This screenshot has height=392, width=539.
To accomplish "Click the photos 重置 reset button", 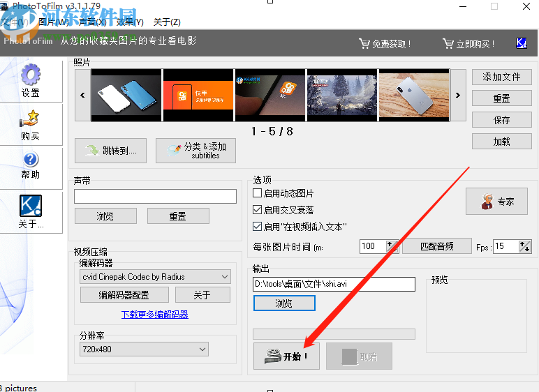I will (x=501, y=98).
